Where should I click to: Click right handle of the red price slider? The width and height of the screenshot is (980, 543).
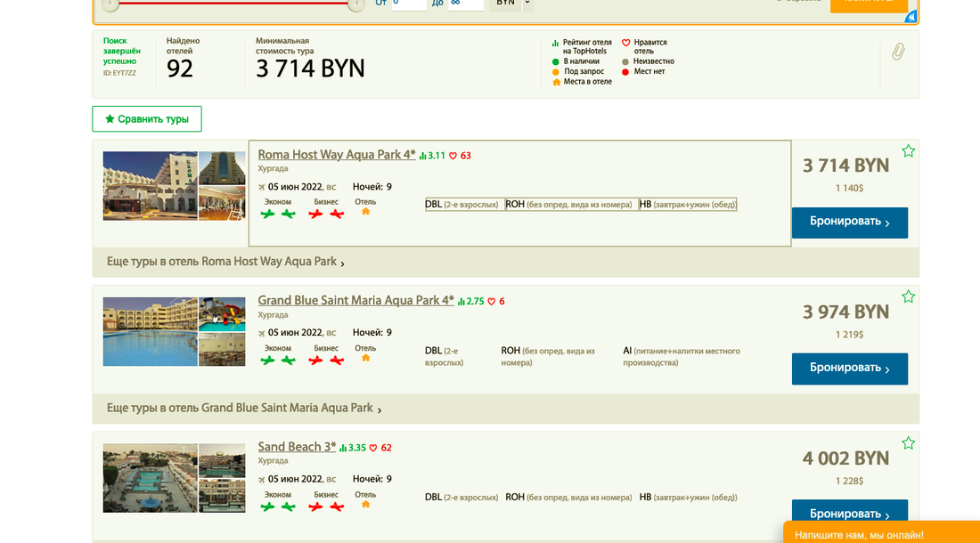click(x=356, y=4)
